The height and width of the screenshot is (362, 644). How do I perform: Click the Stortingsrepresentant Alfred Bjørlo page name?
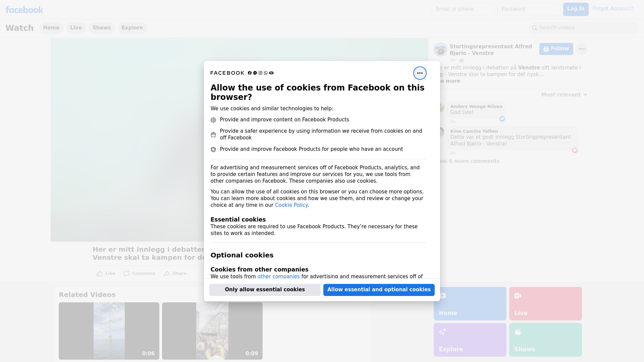tap(491, 50)
